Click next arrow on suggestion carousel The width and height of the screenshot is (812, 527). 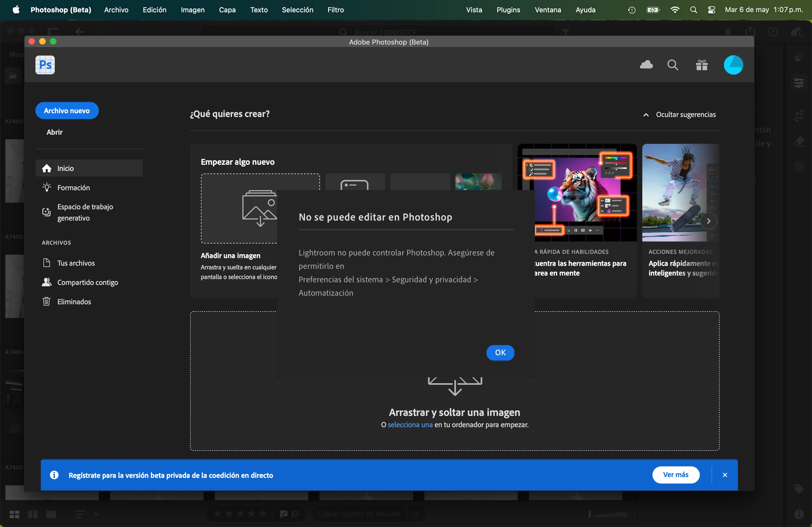(x=709, y=221)
